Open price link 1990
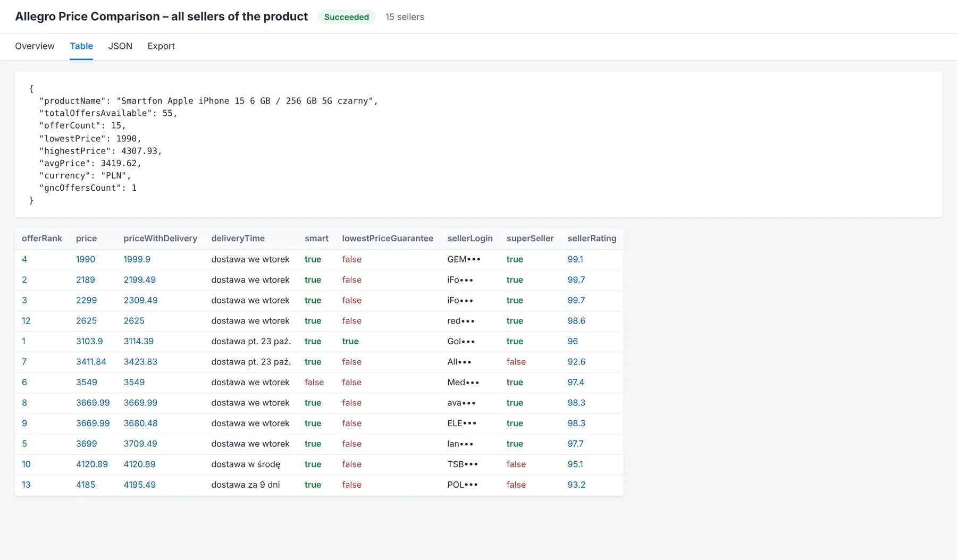 point(86,259)
